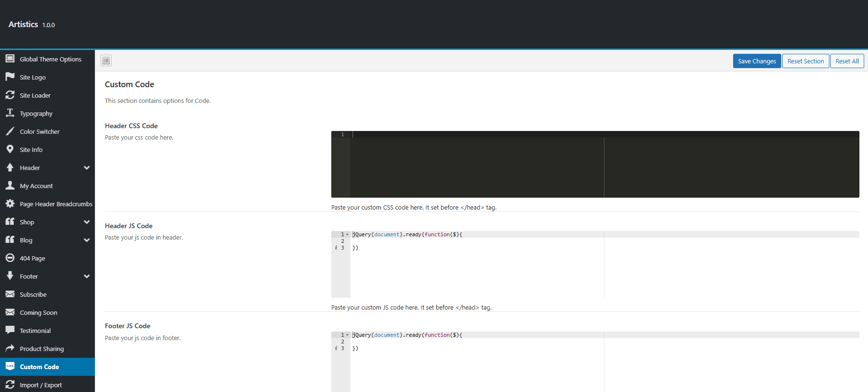This screenshot has height=392, width=868.
Task: Click the Site Loader refresh icon
Action: coord(10,95)
